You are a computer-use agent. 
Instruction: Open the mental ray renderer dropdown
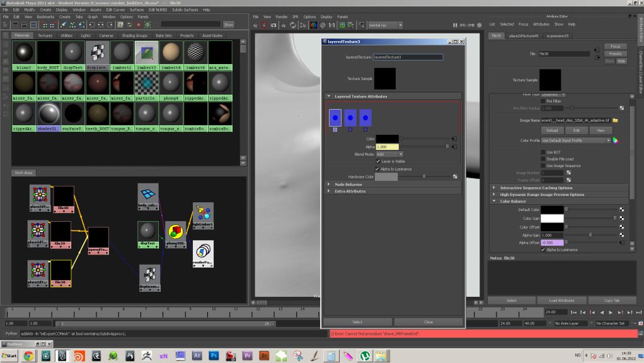[385, 25]
